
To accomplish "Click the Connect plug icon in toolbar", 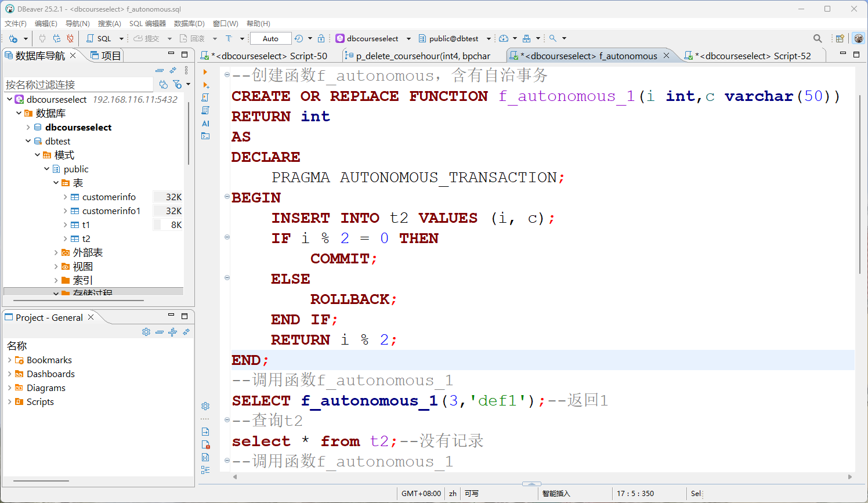I will point(42,38).
